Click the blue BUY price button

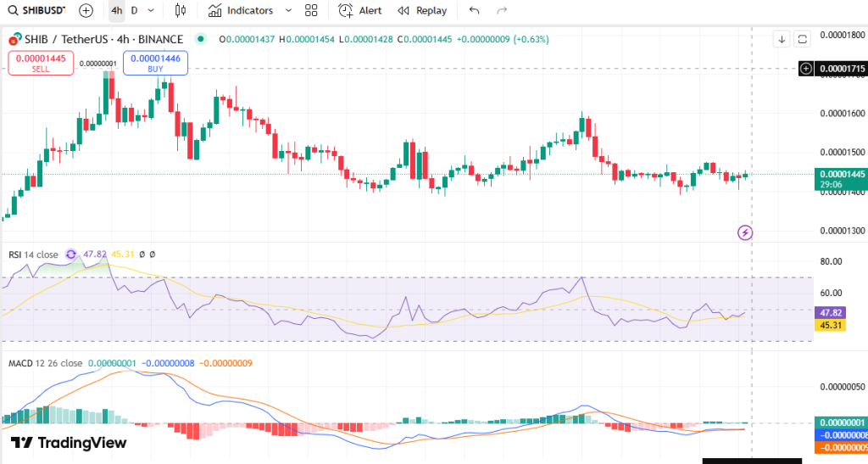click(155, 63)
